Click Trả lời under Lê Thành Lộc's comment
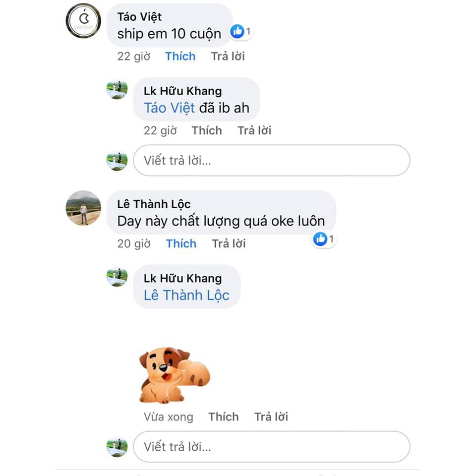The image size is (476, 476). tap(229, 244)
